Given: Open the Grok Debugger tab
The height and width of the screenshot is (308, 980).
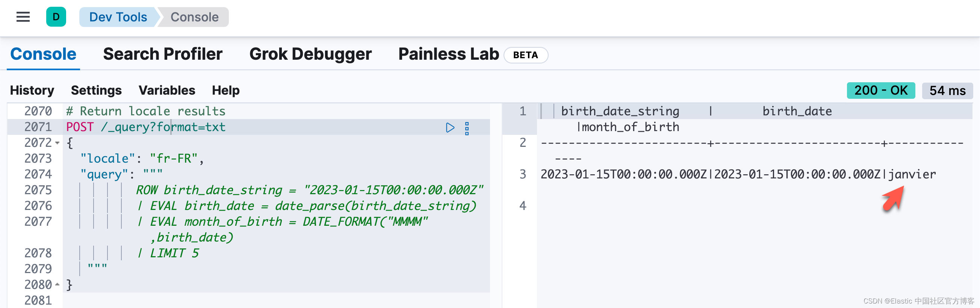Looking at the screenshot, I should coord(310,54).
